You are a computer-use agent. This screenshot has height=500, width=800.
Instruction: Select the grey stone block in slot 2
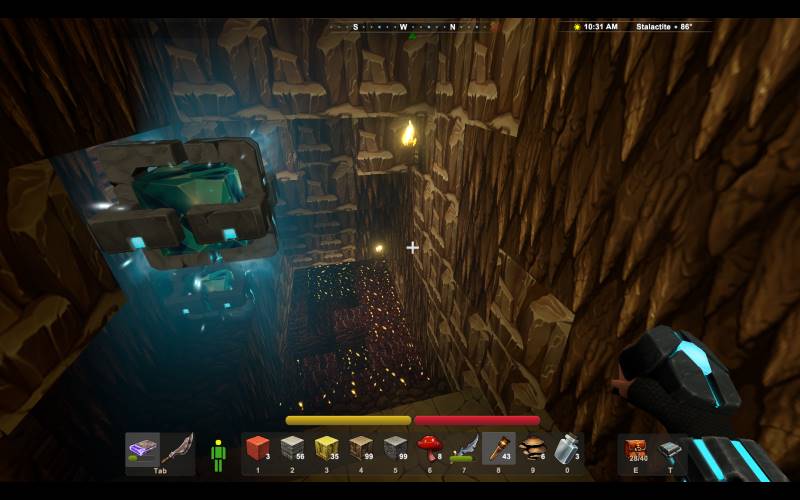click(292, 449)
